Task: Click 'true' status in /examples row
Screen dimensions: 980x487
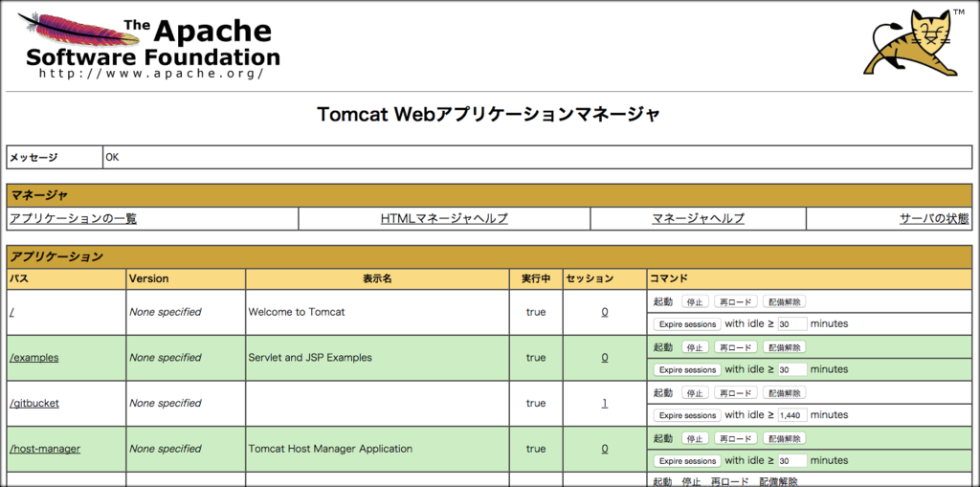Action: pos(536,358)
